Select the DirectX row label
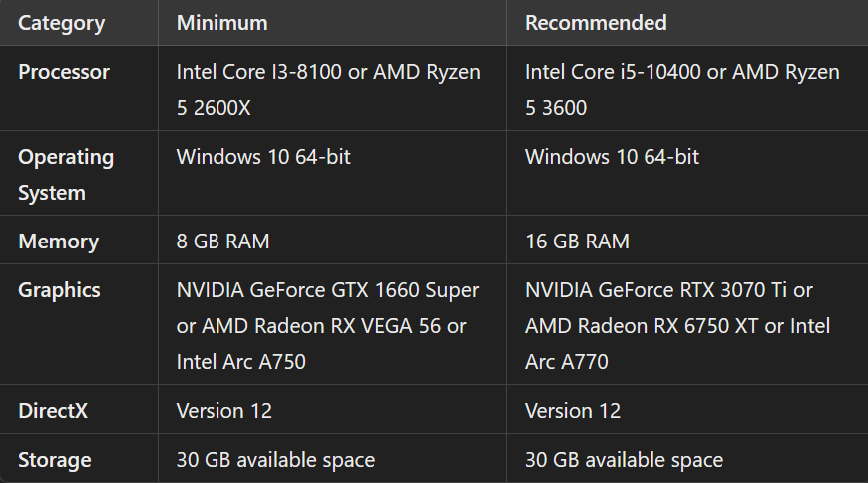Viewport: 868px width, 483px height. 53,411
